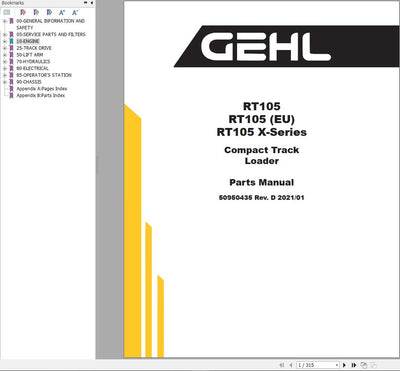Viewport: 400px width, 371px height.
Task: Expand the 85-OPERATOR'S STATION bookmark node
Action: [x=5, y=75]
